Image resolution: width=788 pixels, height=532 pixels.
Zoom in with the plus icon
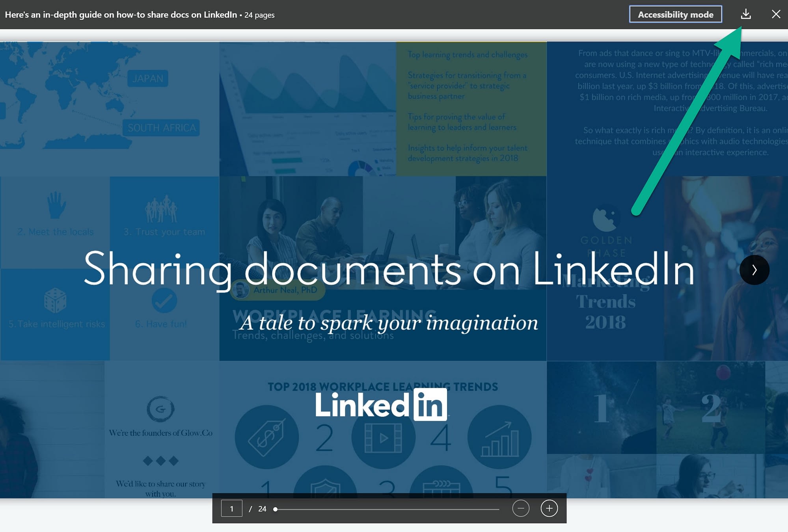[x=549, y=508]
